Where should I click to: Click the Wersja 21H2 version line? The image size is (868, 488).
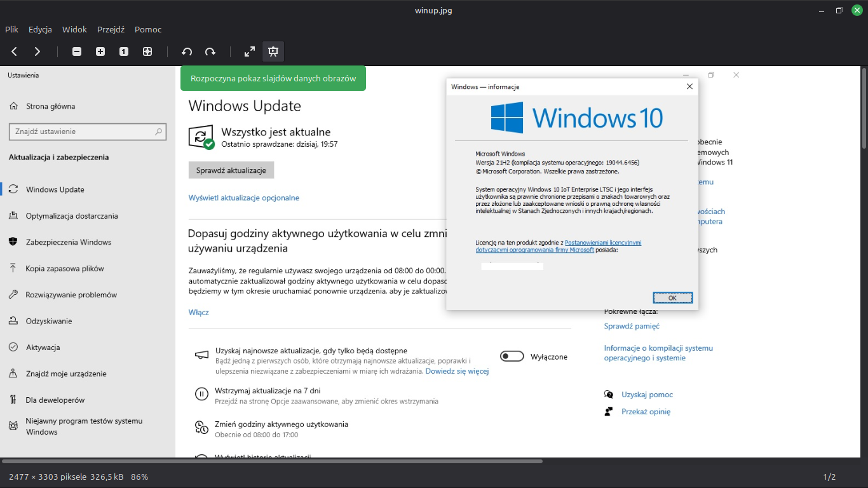click(x=557, y=163)
